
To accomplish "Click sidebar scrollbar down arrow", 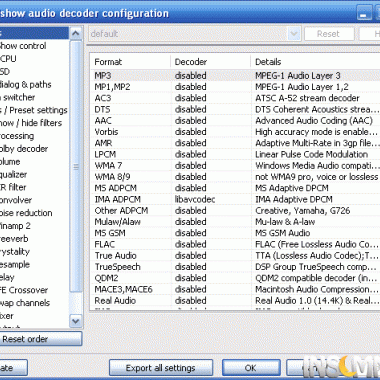I will (76, 321).
